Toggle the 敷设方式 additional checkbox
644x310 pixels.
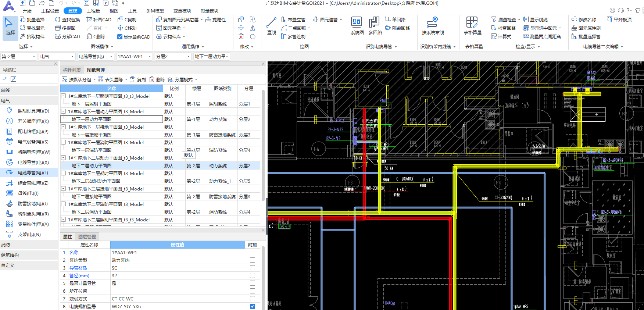[x=253, y=299]
